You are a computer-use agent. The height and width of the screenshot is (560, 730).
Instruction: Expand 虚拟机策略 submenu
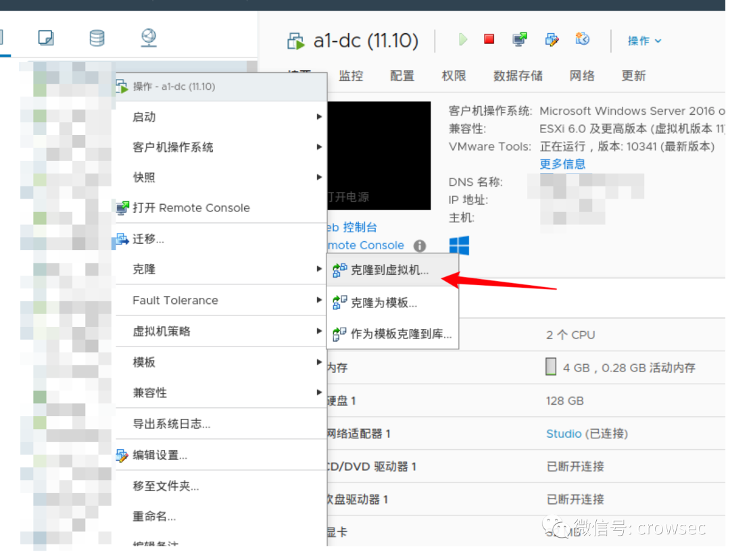tap(221, 331)
